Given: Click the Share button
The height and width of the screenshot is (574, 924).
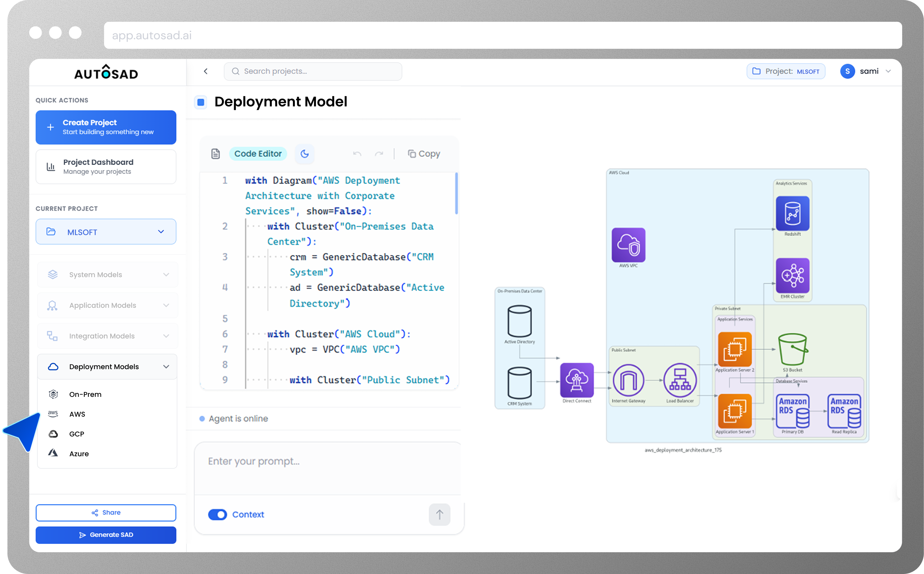Looking at the screenshot, I should click(x=106, y=513).
